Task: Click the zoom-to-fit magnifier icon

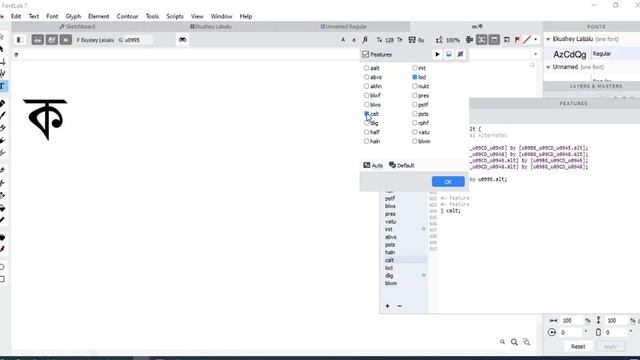Action: click(527, 342)
